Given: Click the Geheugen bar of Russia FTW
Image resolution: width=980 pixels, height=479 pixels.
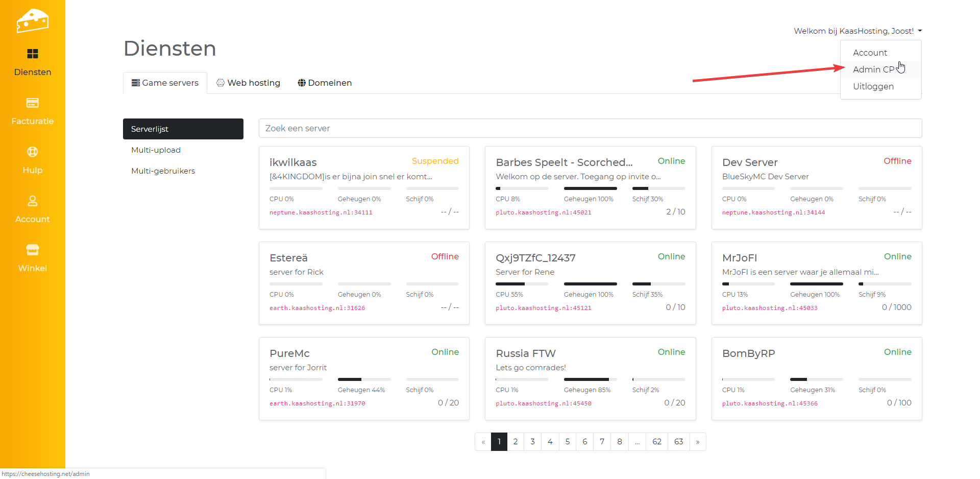Looking at the screenshot, I should 590,379.
